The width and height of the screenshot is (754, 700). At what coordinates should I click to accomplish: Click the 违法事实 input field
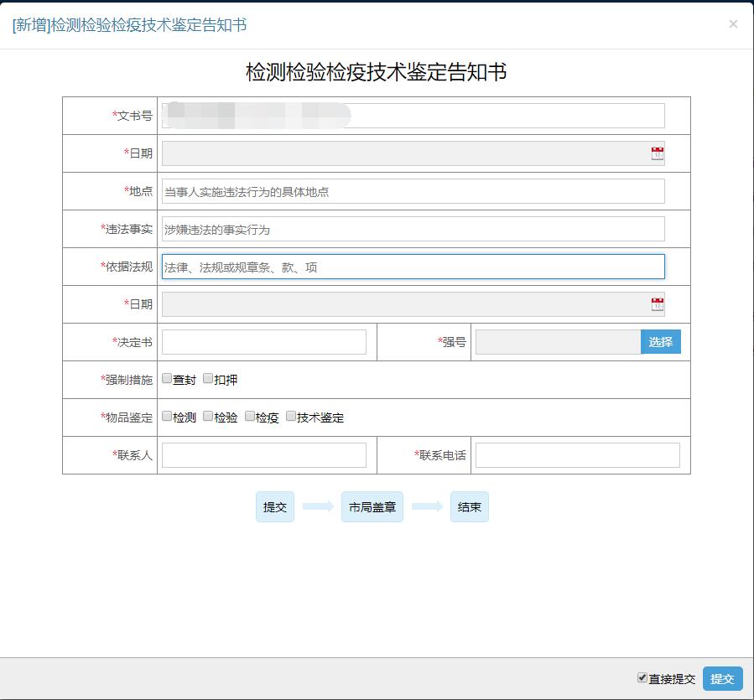(x=413, y=229)
